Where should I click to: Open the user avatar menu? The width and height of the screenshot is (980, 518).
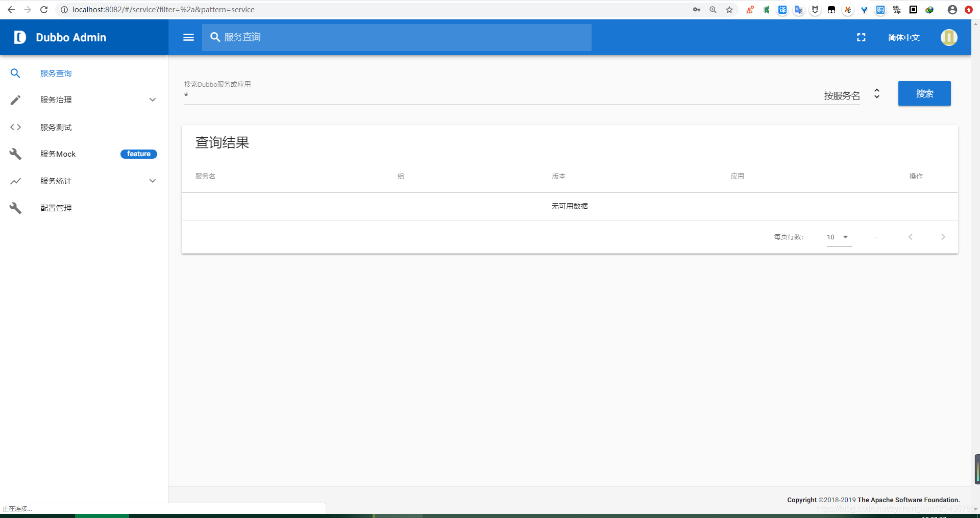click(x=949, y=37)
